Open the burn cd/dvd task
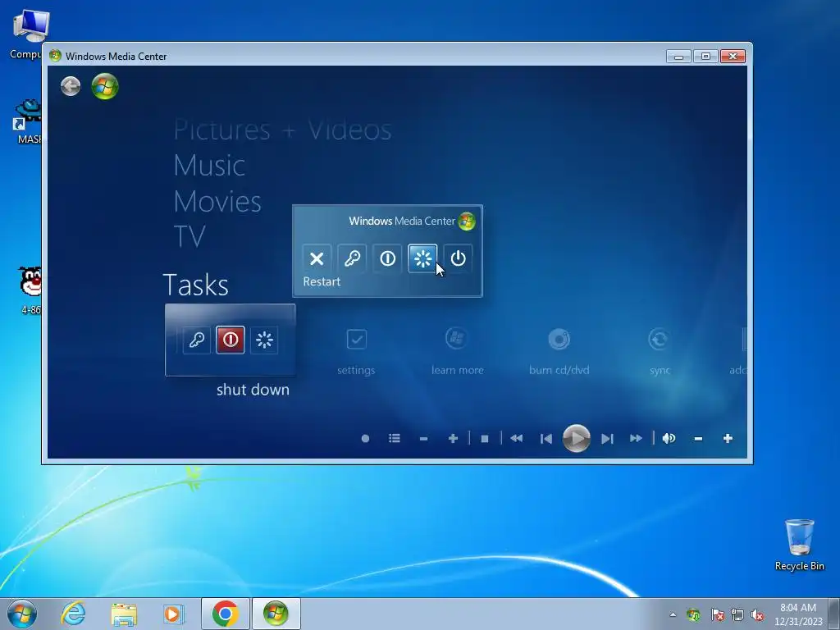The image size is (840, 630). click(559, 351)
